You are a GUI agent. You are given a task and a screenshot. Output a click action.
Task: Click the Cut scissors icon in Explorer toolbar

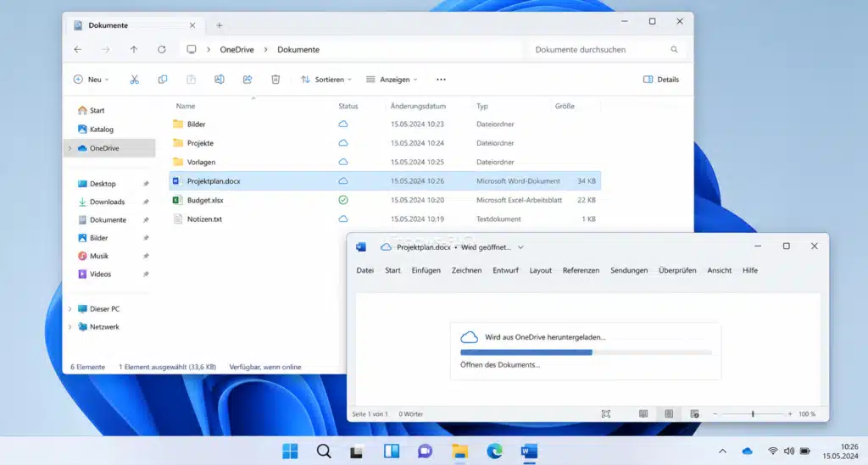[135, 80]
